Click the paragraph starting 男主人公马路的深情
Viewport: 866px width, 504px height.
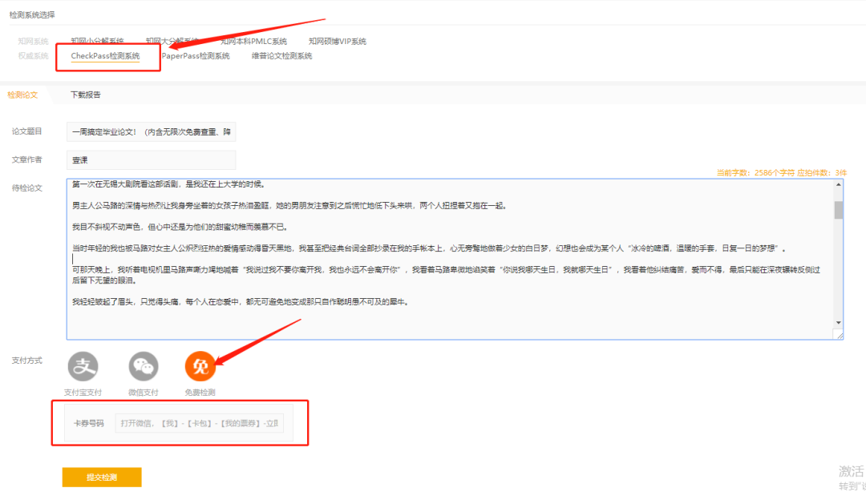click(289, 205)
